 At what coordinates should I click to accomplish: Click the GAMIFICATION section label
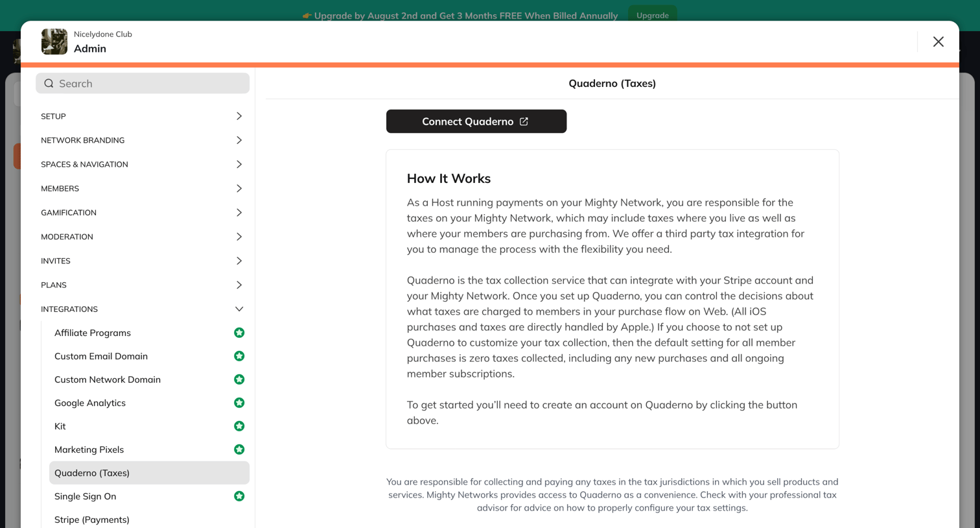69,213
